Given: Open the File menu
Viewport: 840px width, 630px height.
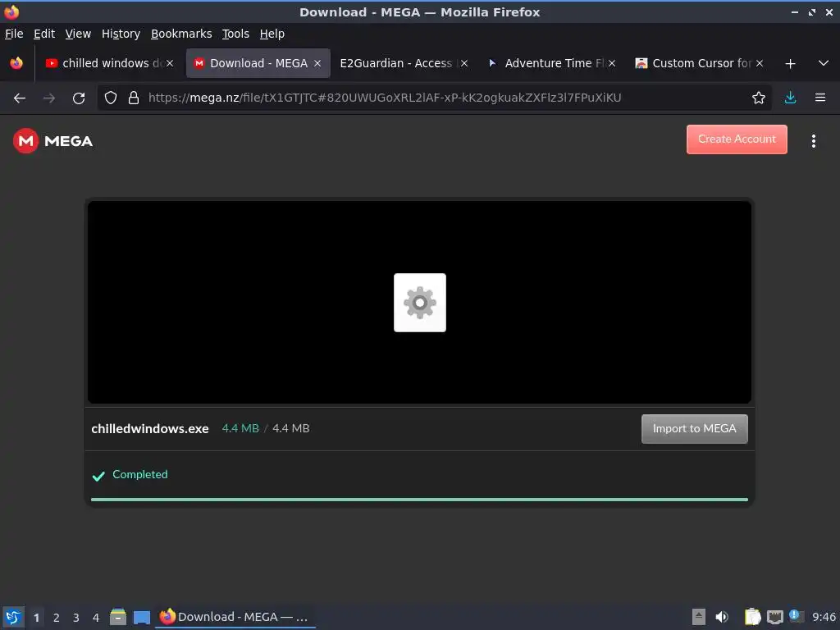Looking at the screenshot, I should tap(14, 34).
